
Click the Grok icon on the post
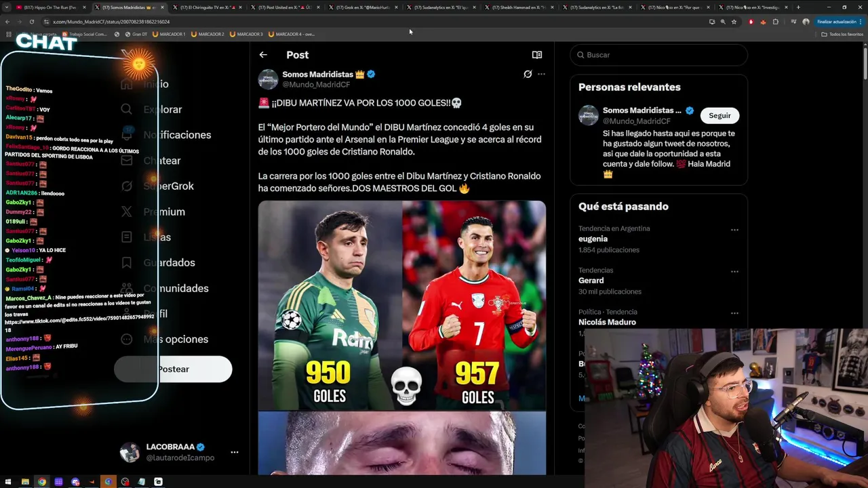528,74
